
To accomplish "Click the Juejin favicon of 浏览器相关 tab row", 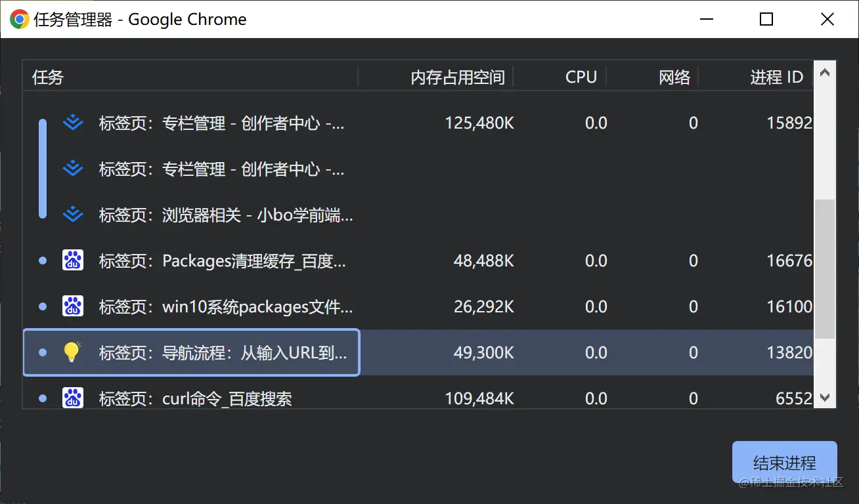I will 73,215.
